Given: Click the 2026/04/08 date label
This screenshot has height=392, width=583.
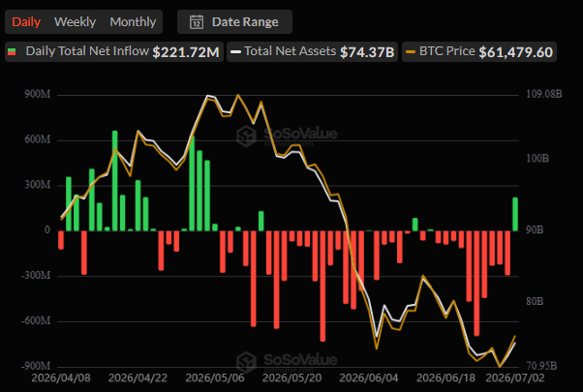Looking at the screenshot, I should click(61, 378).
